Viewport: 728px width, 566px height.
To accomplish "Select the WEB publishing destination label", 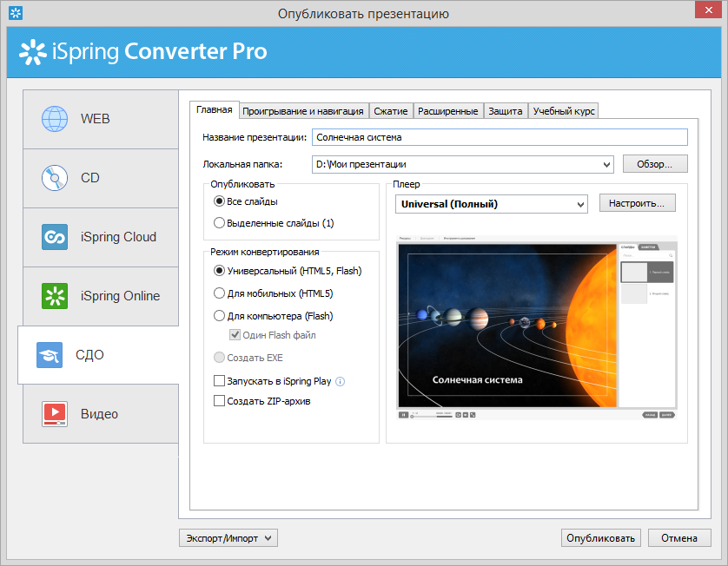I will pos(96,119).
